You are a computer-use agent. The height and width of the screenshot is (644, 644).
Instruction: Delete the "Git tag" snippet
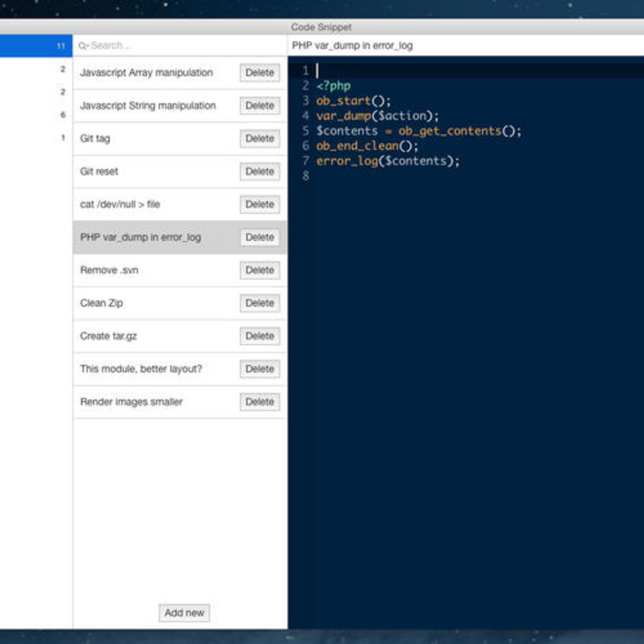[260, 138]
